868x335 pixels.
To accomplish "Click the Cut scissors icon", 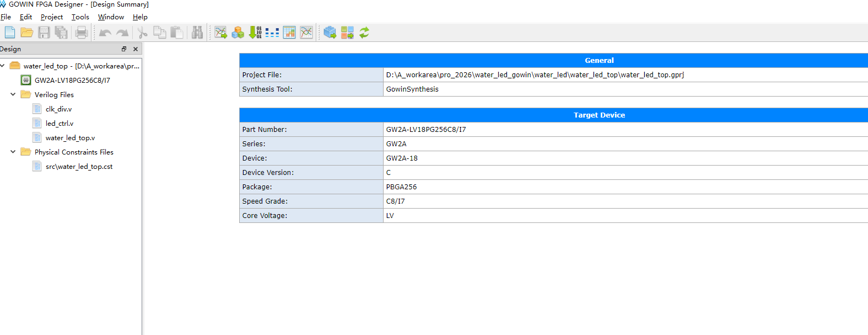I will (142, 33).
